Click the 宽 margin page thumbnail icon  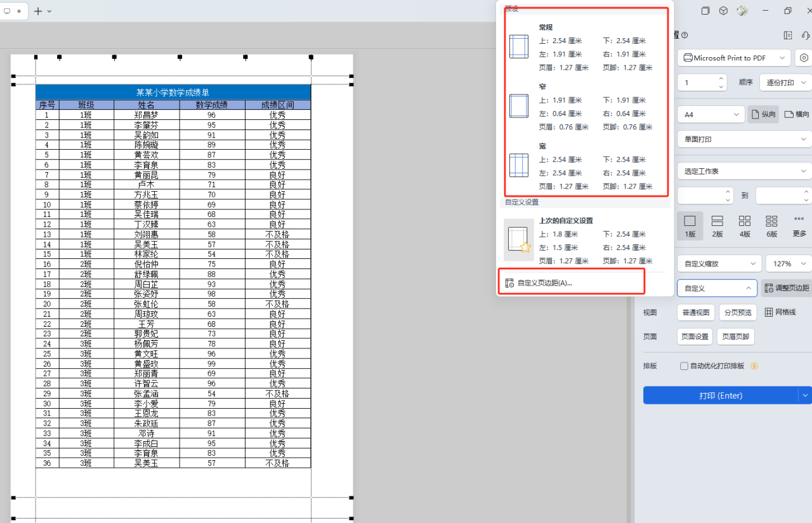coord(519,166)
